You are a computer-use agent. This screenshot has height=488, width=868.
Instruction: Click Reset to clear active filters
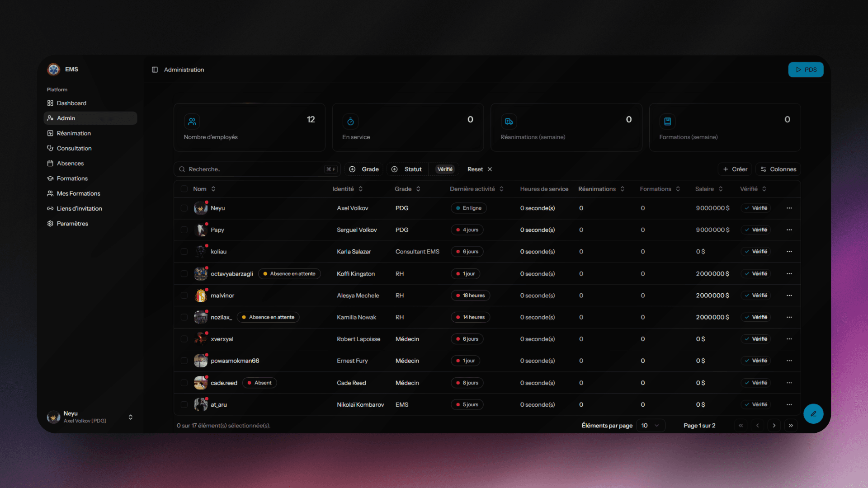click(475, 169)
